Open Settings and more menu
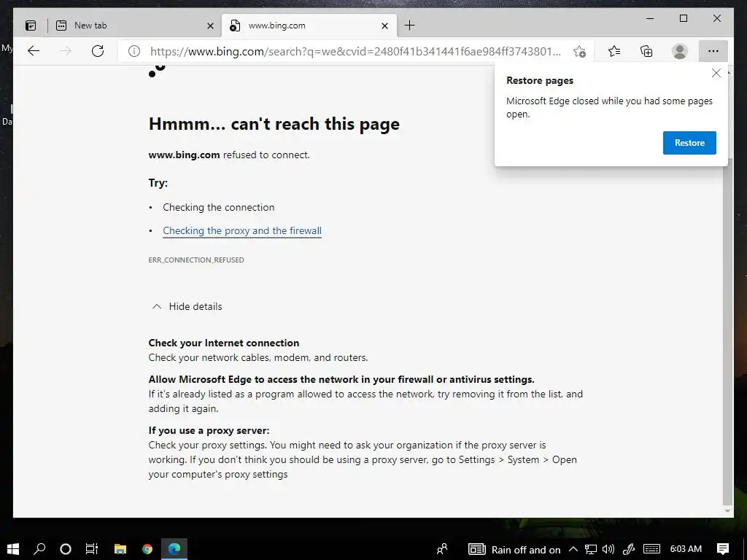 tap(713, 51)
